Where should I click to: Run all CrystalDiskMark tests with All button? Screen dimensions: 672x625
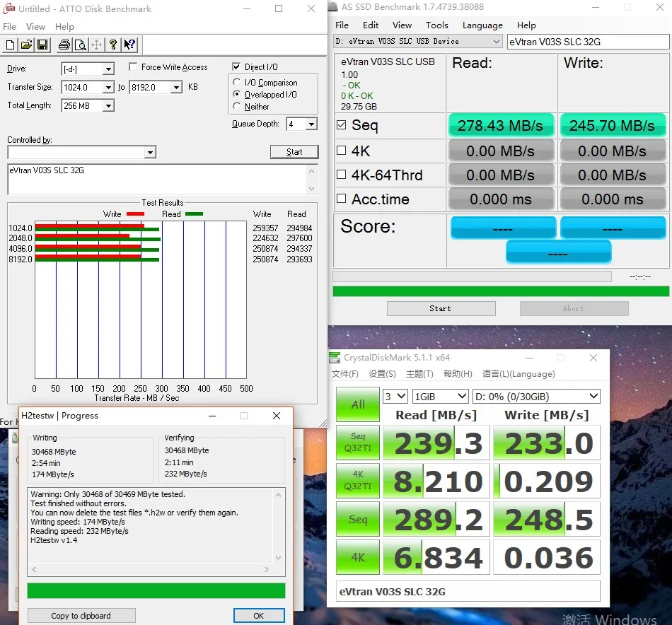click(x=358, y=404)
